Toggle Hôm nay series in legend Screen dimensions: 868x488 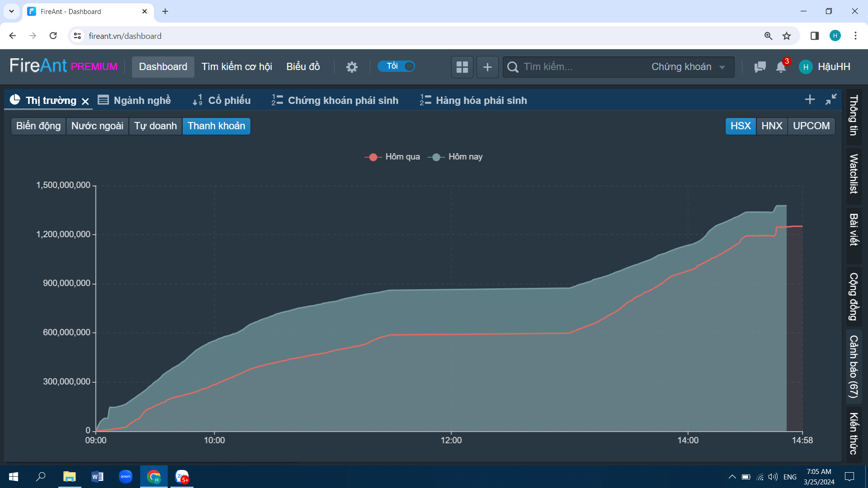[456, 157]
